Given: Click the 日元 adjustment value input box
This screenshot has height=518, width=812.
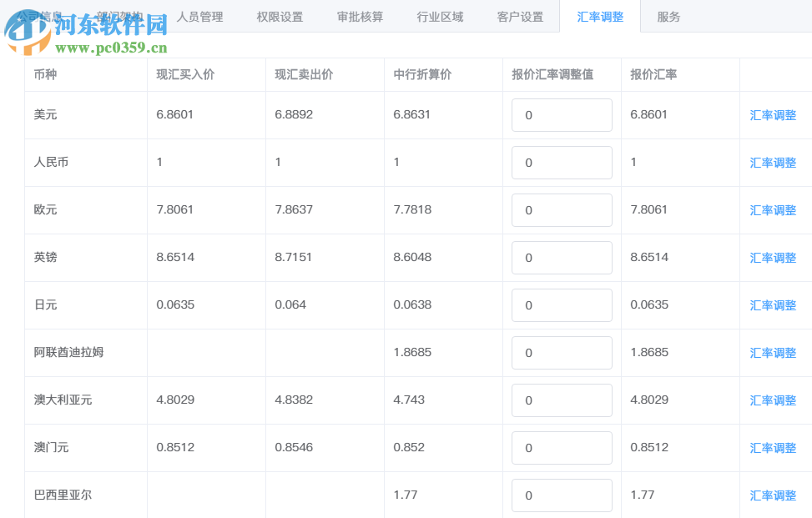Looking at the screenshot, I should [562, 304].
